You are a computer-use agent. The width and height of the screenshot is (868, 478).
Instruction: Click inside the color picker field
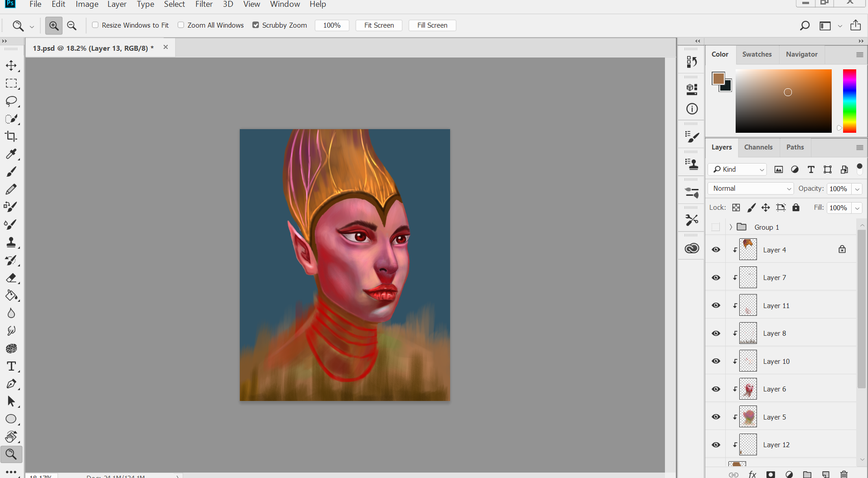[783, 101]
